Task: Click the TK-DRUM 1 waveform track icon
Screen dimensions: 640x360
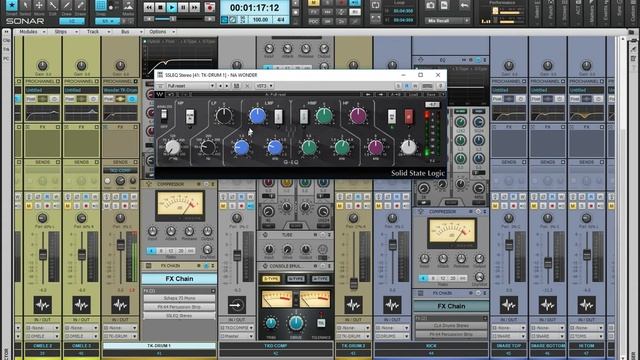Action: click(x=120, y=305)
